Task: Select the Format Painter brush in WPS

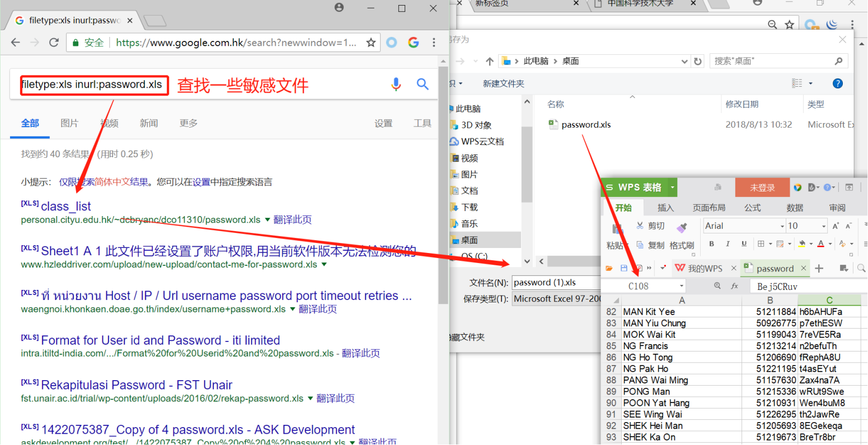Action: pyautogui.click(x=682, y=227)
